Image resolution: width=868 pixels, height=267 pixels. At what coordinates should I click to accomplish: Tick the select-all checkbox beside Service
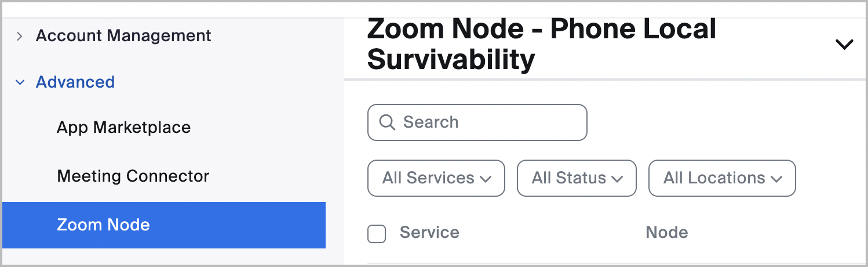tap(377, 234)
